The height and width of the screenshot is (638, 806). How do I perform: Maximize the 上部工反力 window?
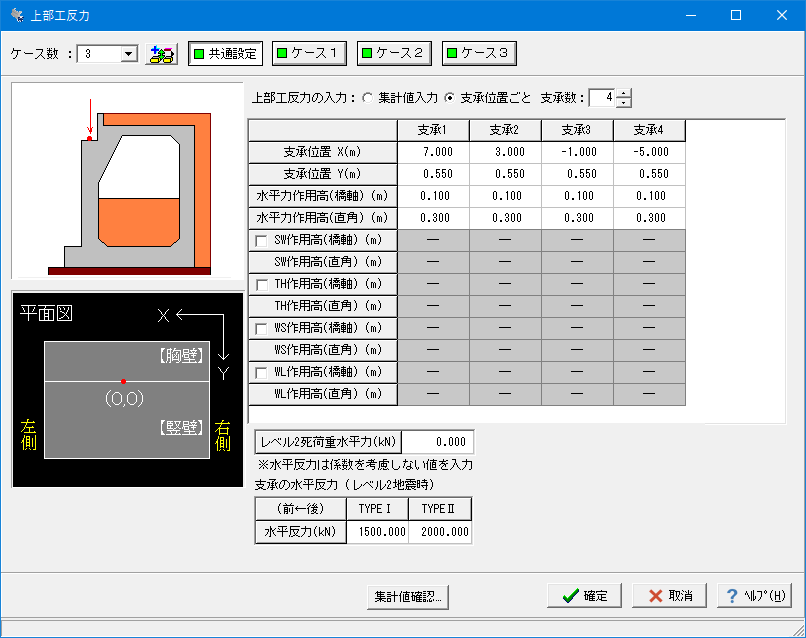coord(736,15)
